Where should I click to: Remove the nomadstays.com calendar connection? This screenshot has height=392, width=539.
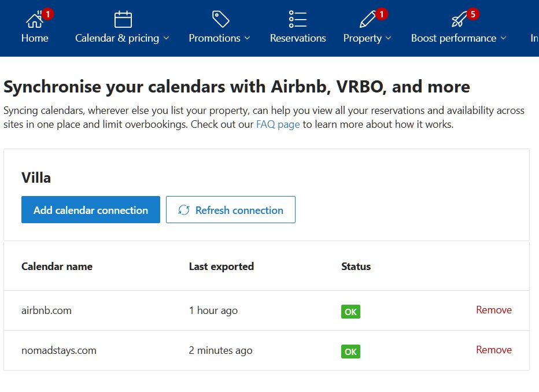point(493,350)
